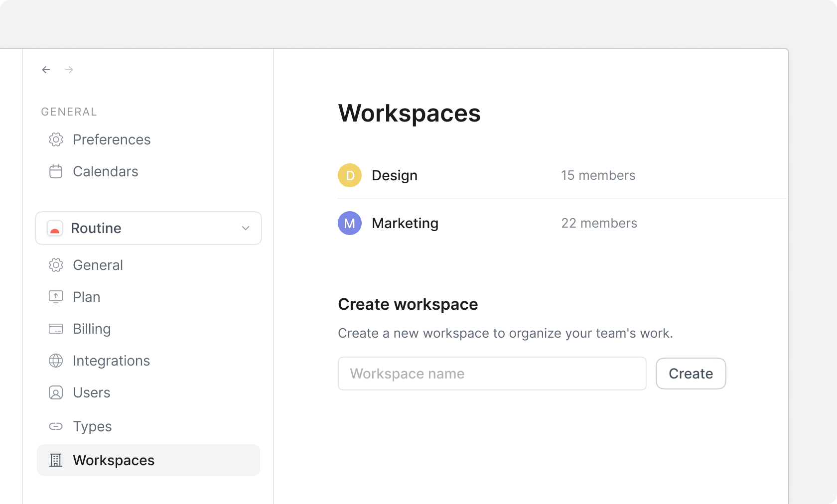Click the yellow Design avatar swatch
Image resolution: width=837 pixels, height=504 pixels.
coord(350,175)
